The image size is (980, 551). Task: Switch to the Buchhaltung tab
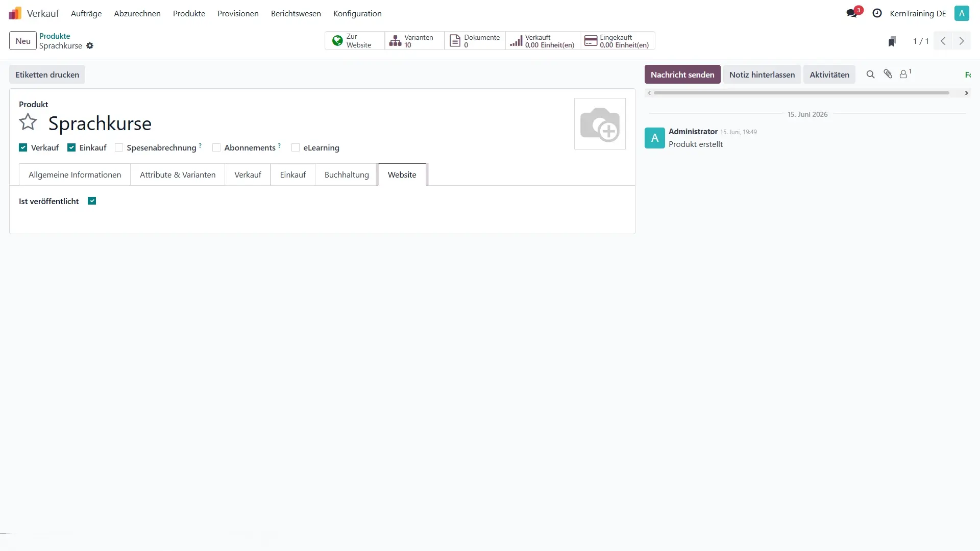click(347, 174)
